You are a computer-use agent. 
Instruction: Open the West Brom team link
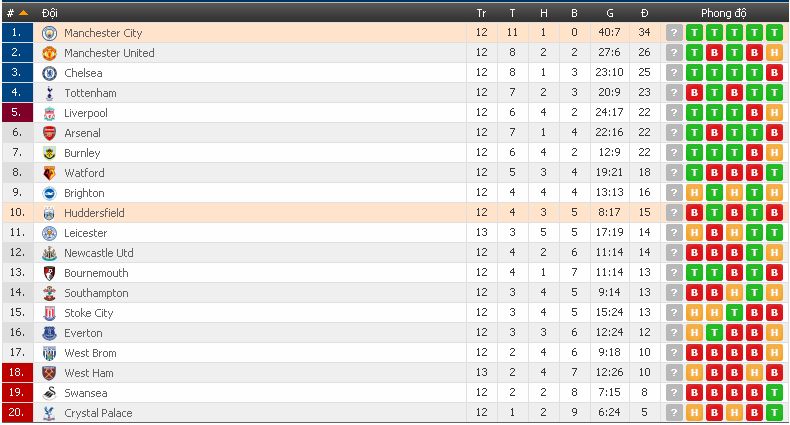point(90,353)
